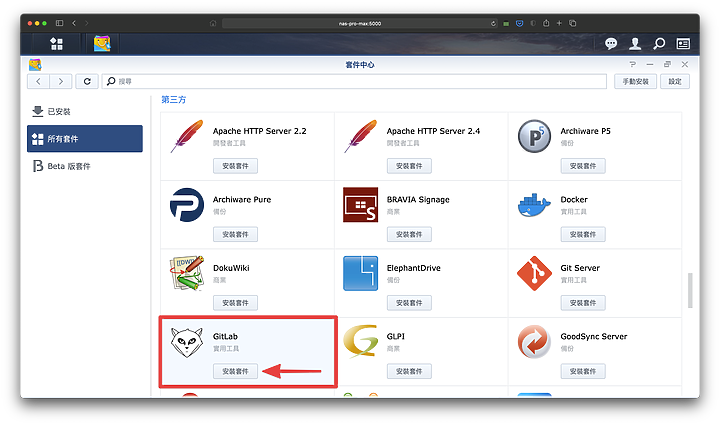Open the DokuWiki package title
The height and width of the screenshot is (425, 720).
(x=231, y=268)
